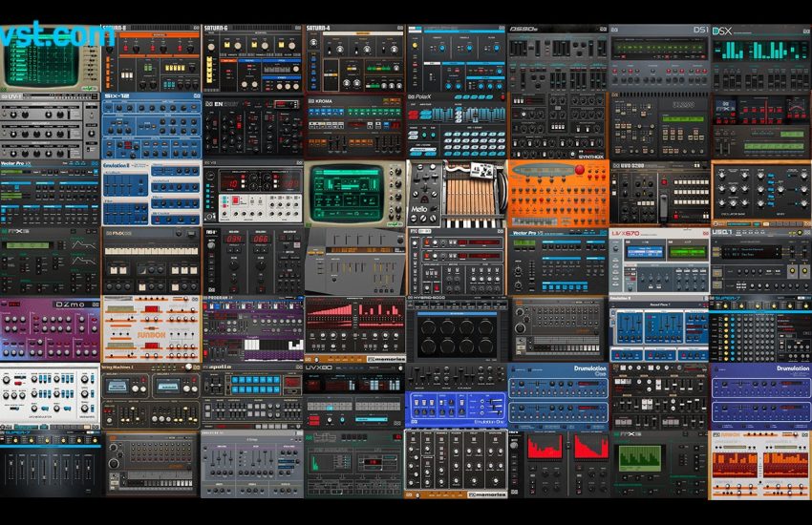Open the Sunbox orange-and-cream panel
This screenshot has width=812, height=525.
[151, 329]
